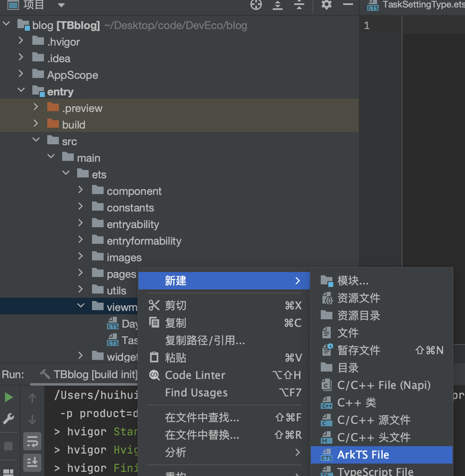465x476 pixels.
Task: Click Code Linter in context menu
Action: pos(195,375)
